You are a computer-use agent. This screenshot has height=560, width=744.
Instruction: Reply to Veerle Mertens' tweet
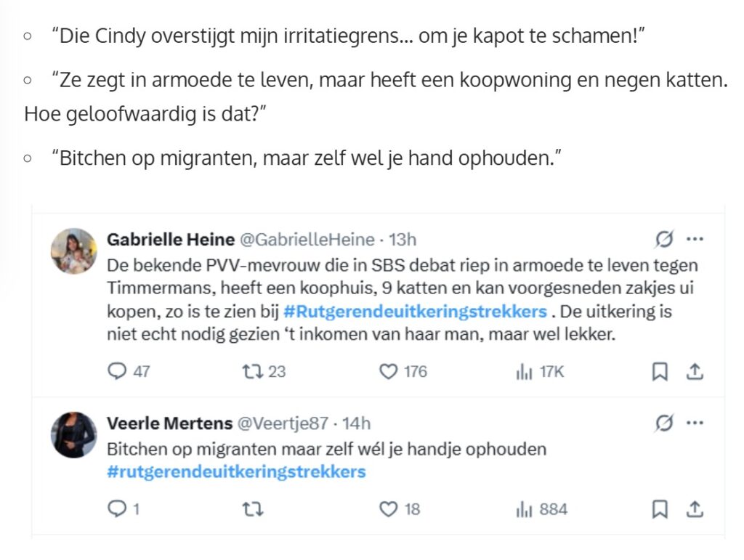pos(117,509)
